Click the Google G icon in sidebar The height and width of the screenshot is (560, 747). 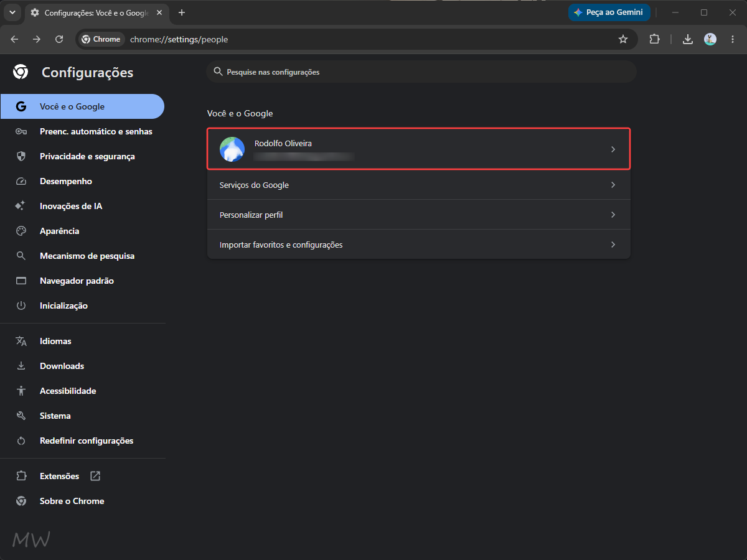click(x=21, y=106)
